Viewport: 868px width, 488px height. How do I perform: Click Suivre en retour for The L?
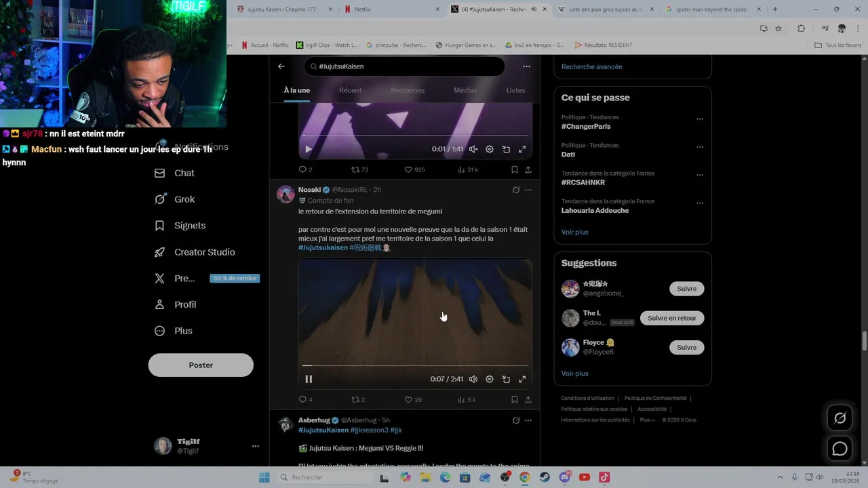pyautogui.click(x=672, y=318)
